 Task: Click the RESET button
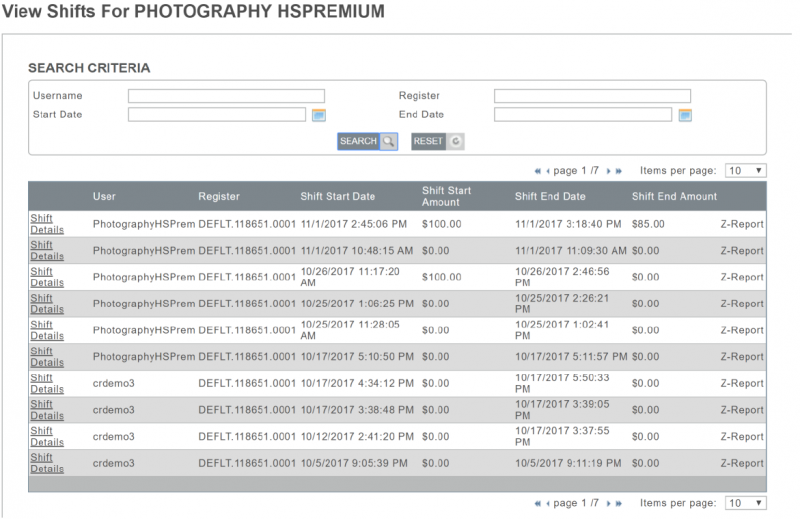[437, 142]
